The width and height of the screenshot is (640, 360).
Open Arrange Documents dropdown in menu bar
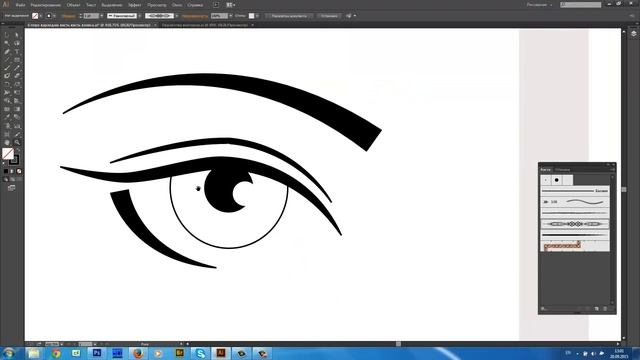tap(231, 5)
